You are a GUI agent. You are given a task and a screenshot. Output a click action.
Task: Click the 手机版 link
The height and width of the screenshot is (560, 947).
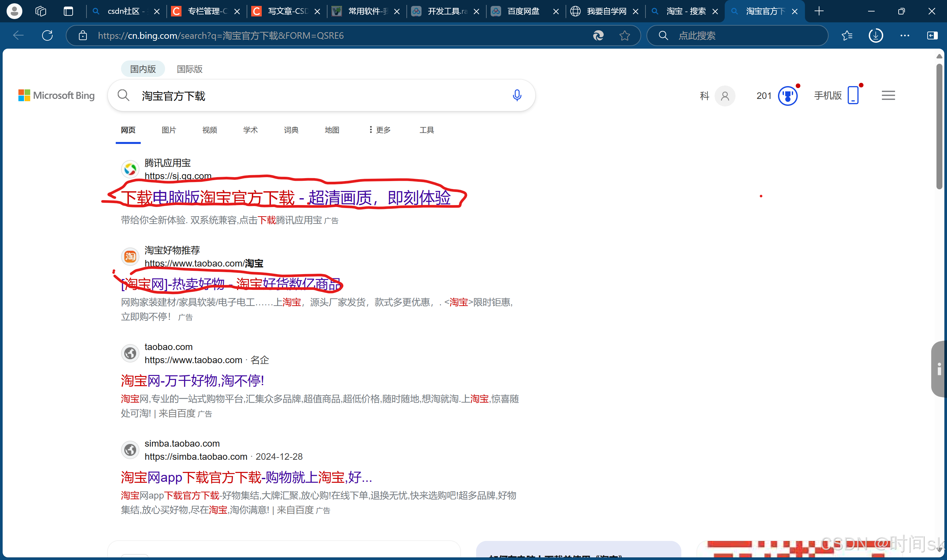coord(828,96)
